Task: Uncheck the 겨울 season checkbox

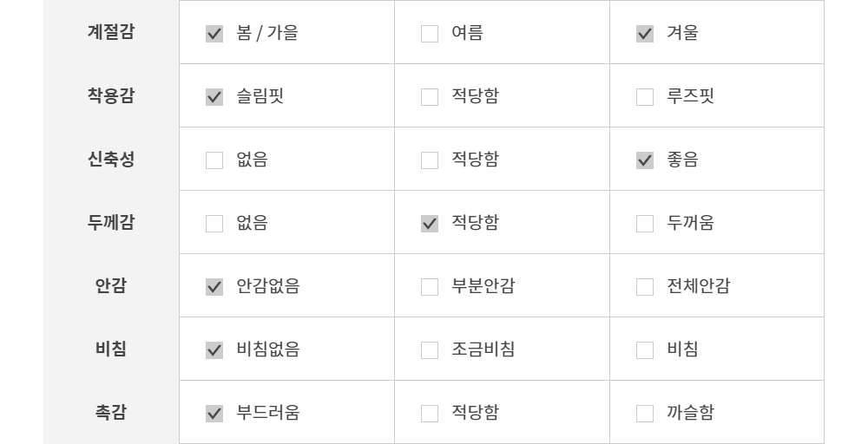Action: [x=645, y=34]
